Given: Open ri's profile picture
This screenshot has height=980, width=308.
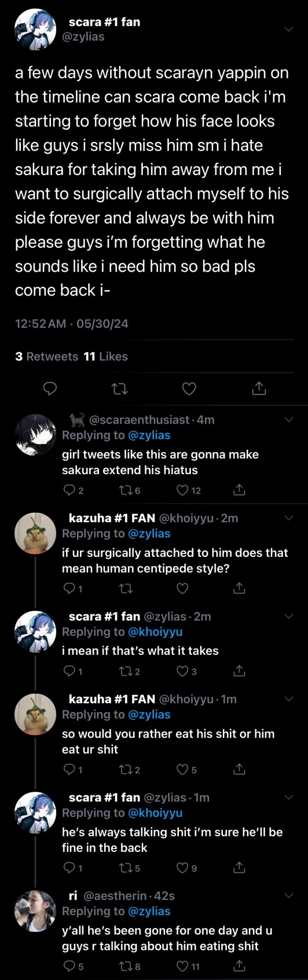Looking at the screenshot, I should point(35,911).
